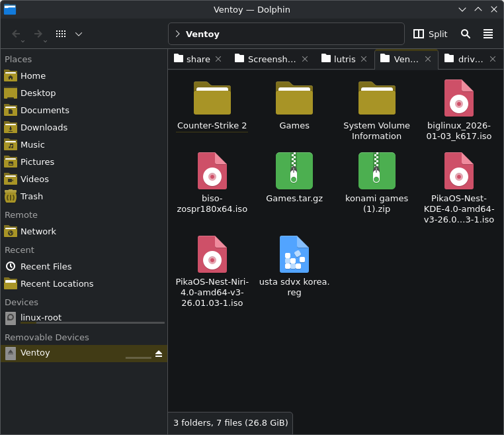The height and width of the screenshot is (435, 504).
Task: Go forward using the forward arrow
Action: click(x=38, y=34)
